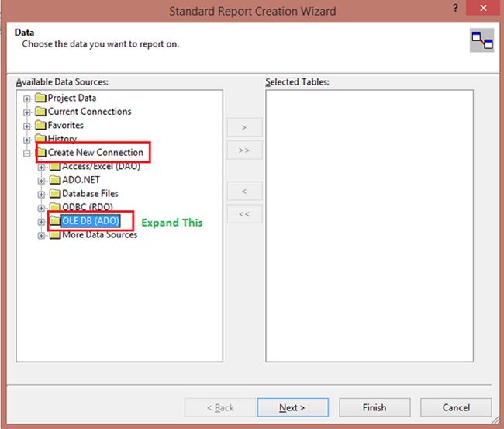Select History label in tree
This screenshot has width=504, height=429.
(62, 139)
